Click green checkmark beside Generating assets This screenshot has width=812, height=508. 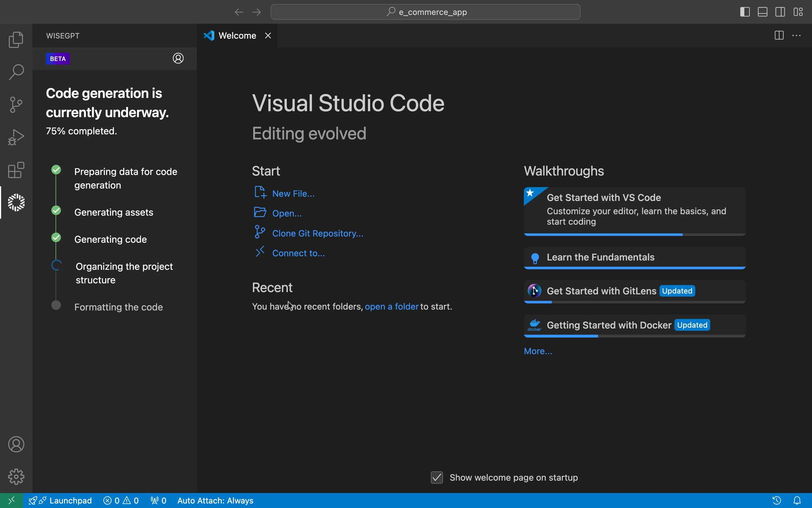[x=56, y=210]
